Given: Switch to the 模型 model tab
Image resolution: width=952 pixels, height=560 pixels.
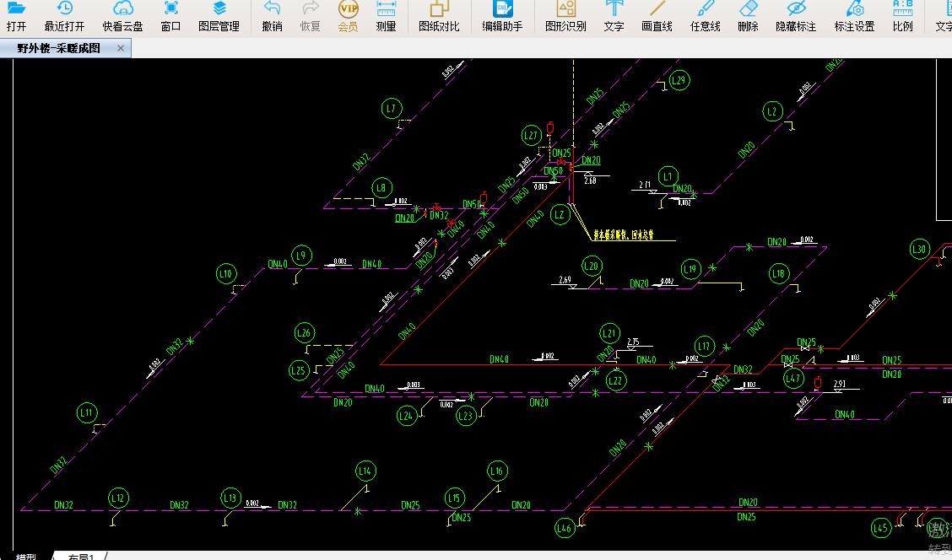Looking at the screenshot, I should [x=26, y=557].
